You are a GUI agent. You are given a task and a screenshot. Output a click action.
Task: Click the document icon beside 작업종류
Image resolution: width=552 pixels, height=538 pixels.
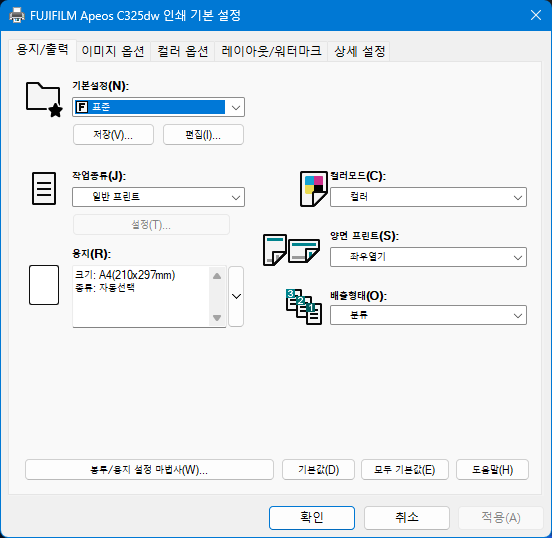(x=44, y=188)
